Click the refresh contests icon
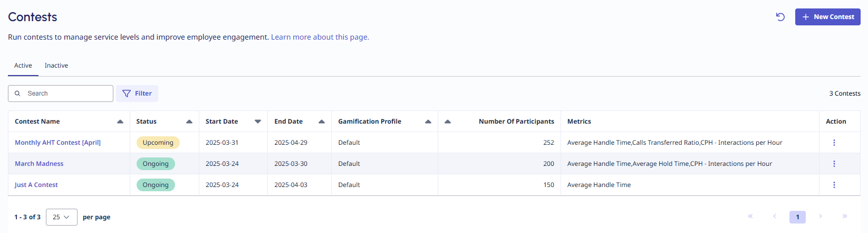 (780, 17)
